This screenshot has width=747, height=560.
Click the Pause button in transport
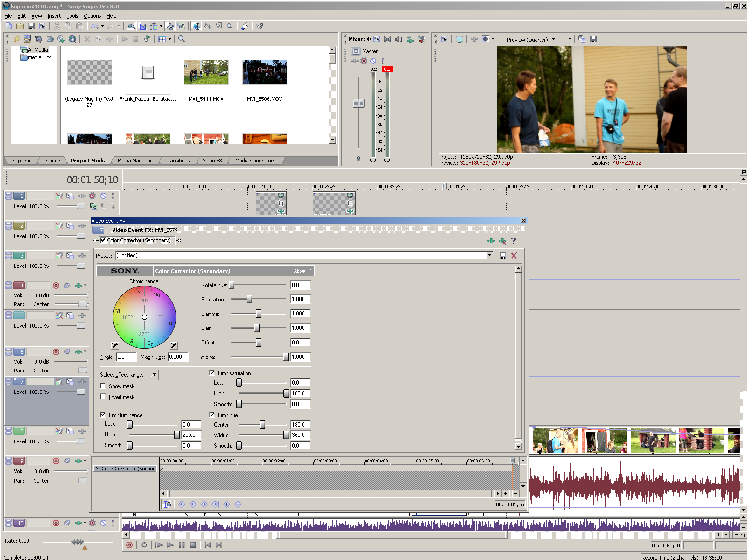[x=182, y=545]
